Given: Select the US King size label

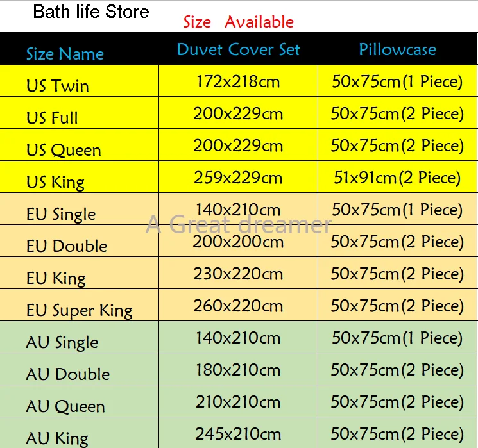Looking at the screenshot, I should point(55,182).
